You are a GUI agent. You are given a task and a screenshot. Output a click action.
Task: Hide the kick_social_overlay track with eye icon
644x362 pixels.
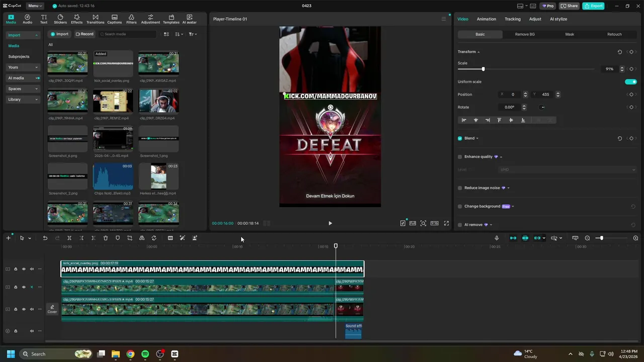pyautogui.click(x=24, y=269)
